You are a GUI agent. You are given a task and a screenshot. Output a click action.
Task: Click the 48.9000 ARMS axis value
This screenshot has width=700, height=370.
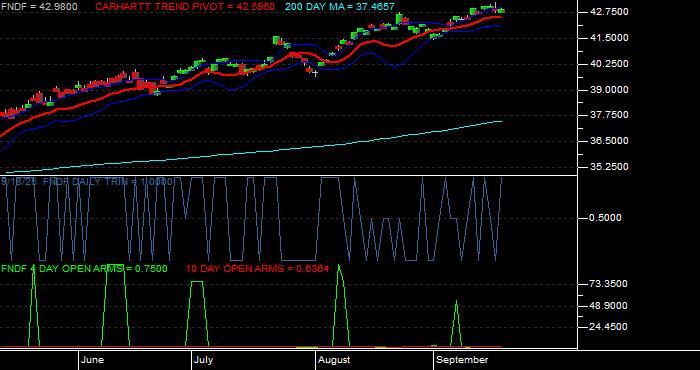point(609,306)
